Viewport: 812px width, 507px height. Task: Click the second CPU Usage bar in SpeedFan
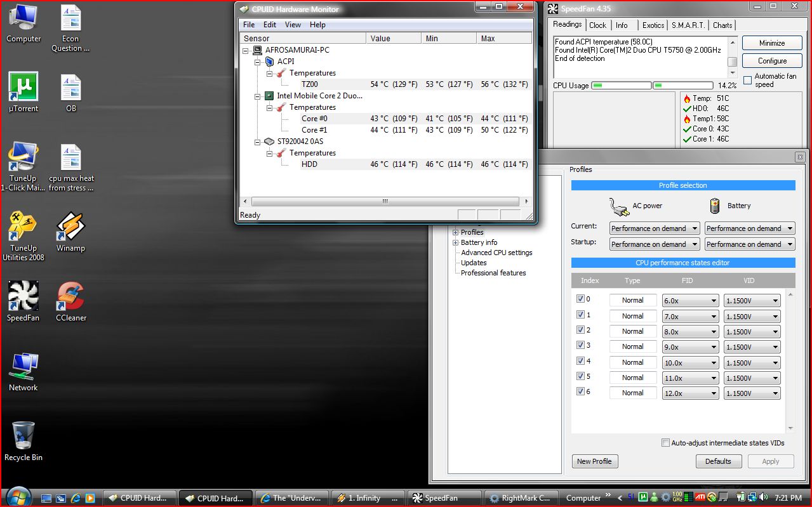click(x=682, y=85)
